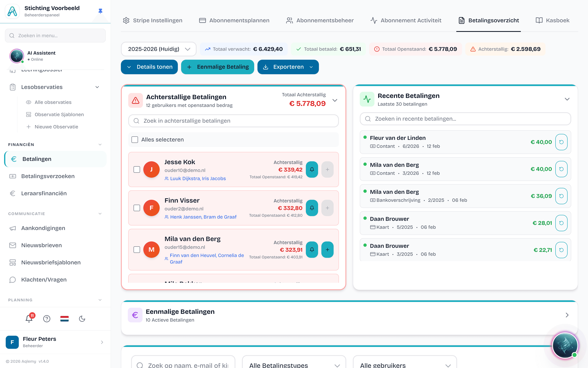Focus Zoeken in recente betalingen field
Viewport: 588px width, 368px height.
pos(465,119)
